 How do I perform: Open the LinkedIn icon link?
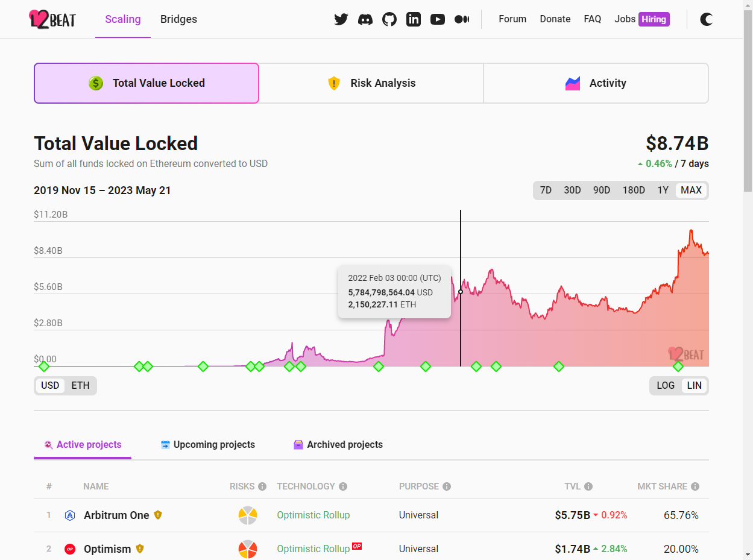coord(414,19)
